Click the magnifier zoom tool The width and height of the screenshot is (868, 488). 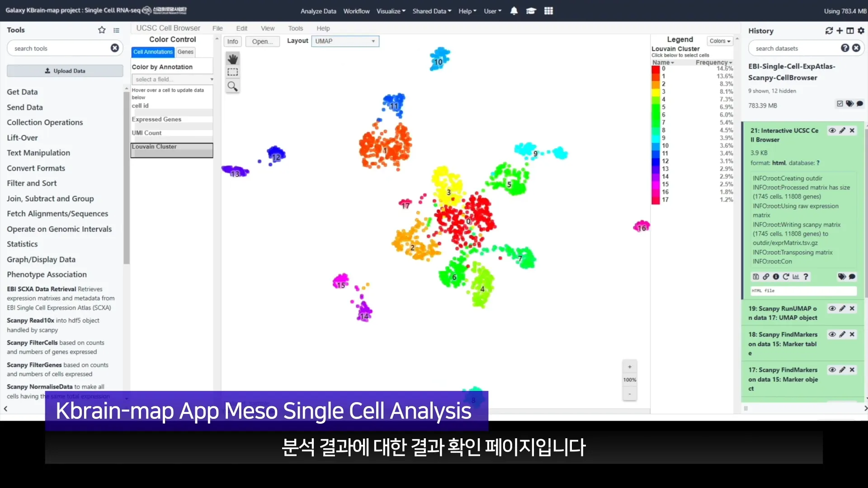(232, 86)
